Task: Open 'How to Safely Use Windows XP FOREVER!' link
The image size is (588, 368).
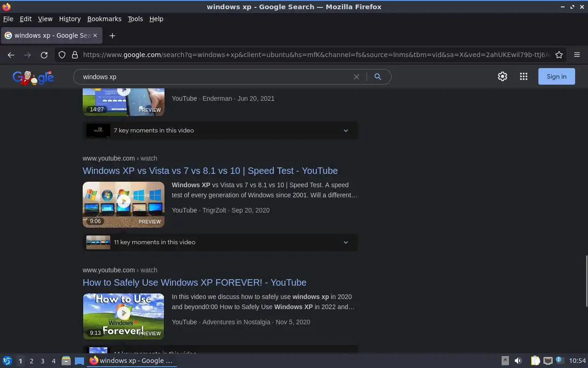Action: click(194, 282)
